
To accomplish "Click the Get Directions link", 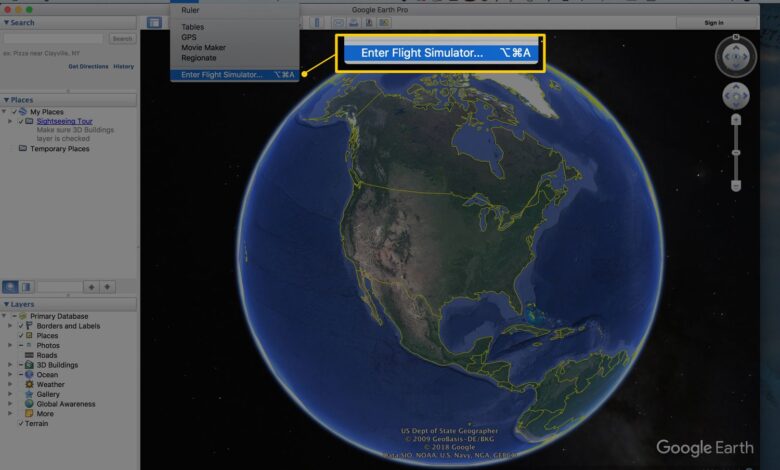I will point(88,66).
